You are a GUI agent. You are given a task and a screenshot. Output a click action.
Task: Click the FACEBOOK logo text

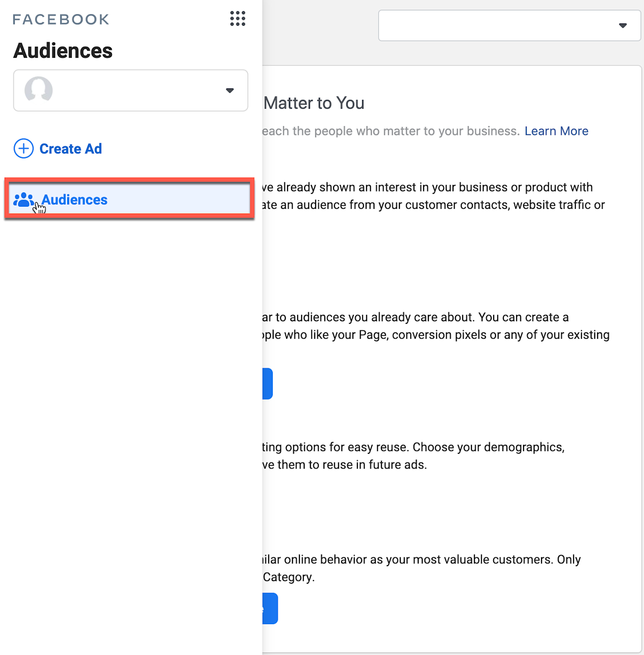(x=61, y=20)
